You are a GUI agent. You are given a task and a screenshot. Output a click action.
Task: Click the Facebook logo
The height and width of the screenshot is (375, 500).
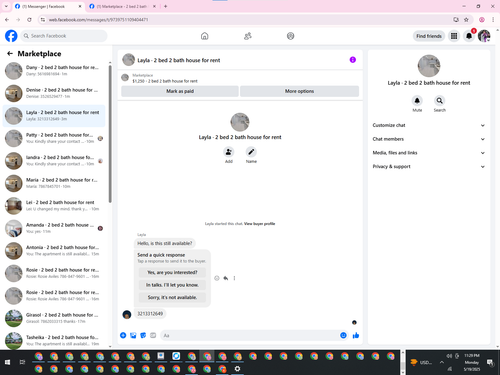(11, 36)
